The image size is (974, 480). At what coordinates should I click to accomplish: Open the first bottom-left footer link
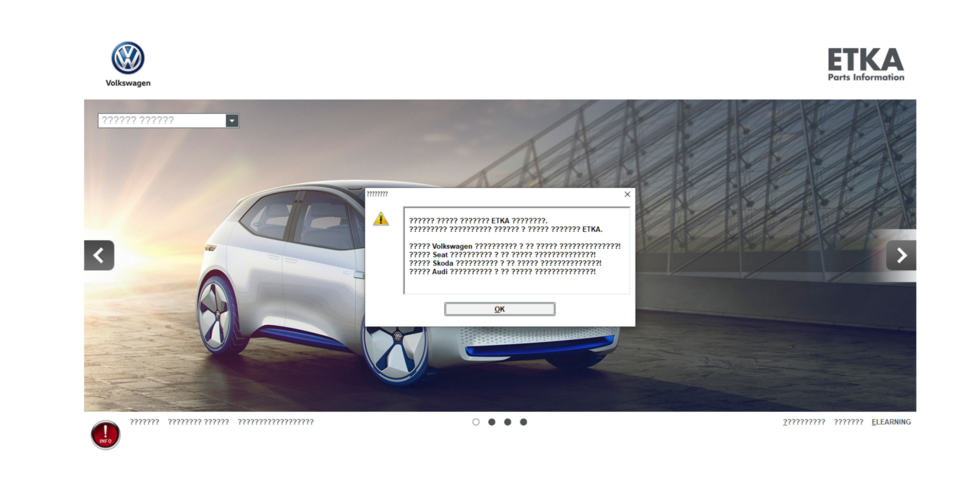(144, 422)
